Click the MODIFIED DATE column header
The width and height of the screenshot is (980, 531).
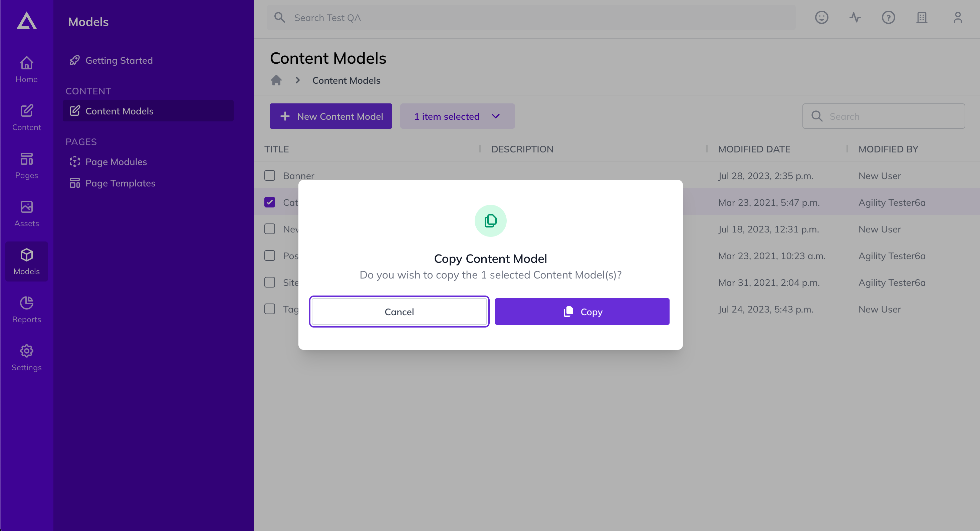tap(754, 149)
